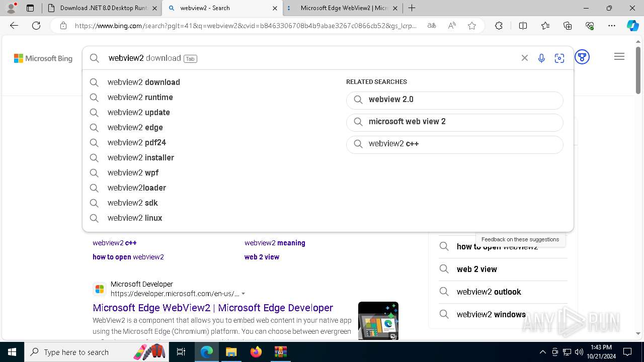Viewport: 644px width, 362px height.
Task: Open the how to open webview2 link
Action: [128, 257]
